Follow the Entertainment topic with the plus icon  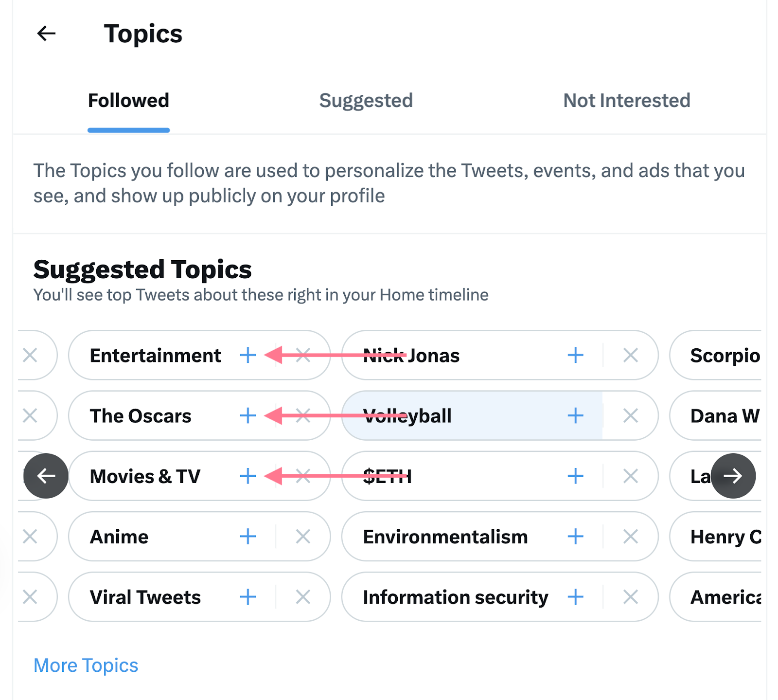pos(248,355)
